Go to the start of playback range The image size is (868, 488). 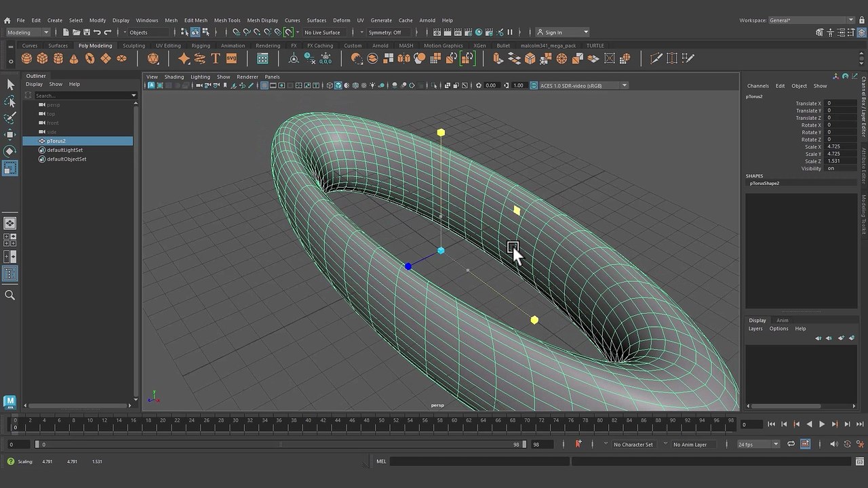771,424
